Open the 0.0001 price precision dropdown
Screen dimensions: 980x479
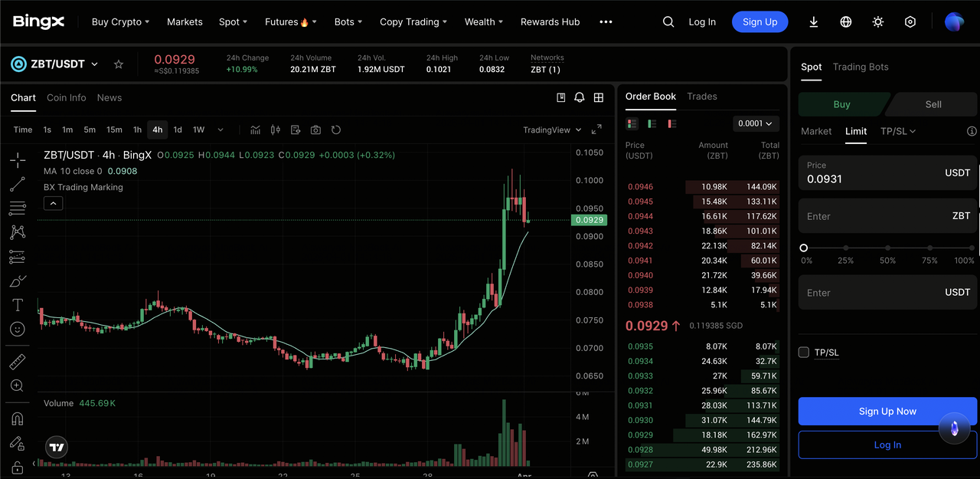tap(756, 123)
